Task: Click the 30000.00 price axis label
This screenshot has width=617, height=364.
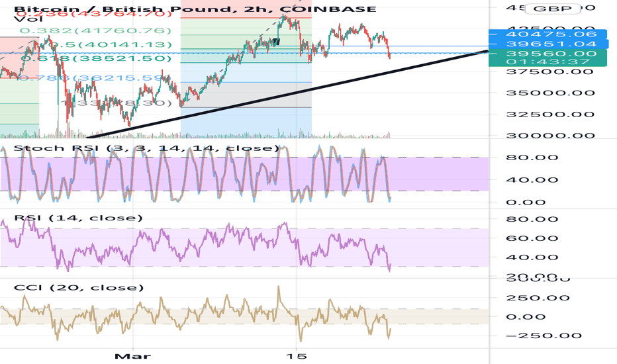Action: pyautogui.click(x=550, y=136)
